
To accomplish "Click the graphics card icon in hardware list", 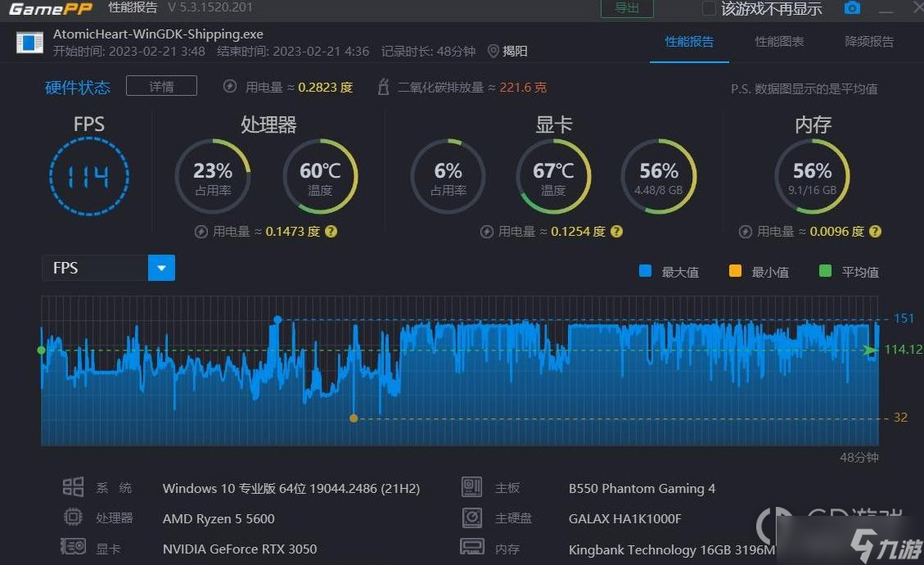I will pos(73,547).
